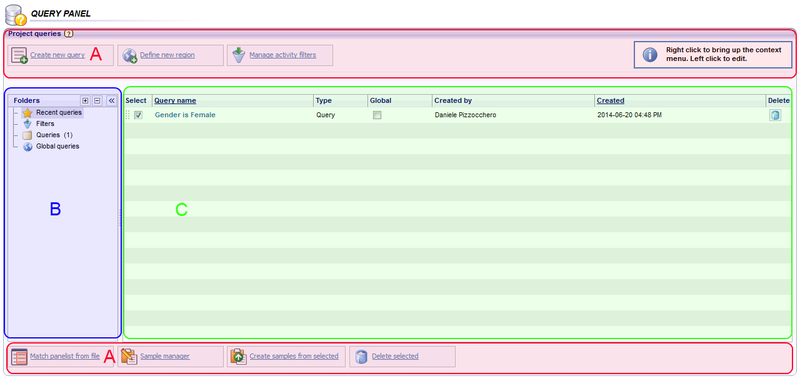The image size is (800, 383).
Task: Sort by the Query name column header
Action: point(175,101)
